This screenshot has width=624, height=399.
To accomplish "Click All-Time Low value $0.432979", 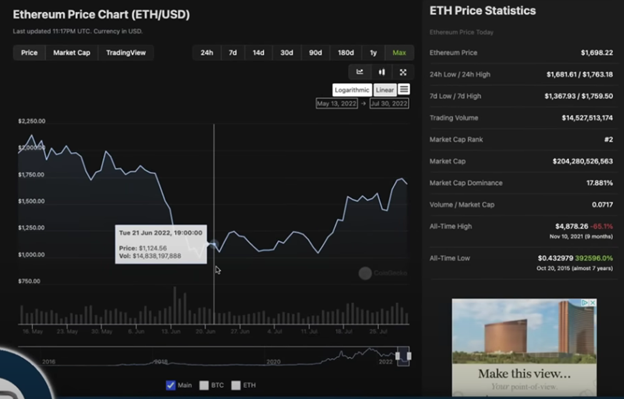I will [555, 258].
